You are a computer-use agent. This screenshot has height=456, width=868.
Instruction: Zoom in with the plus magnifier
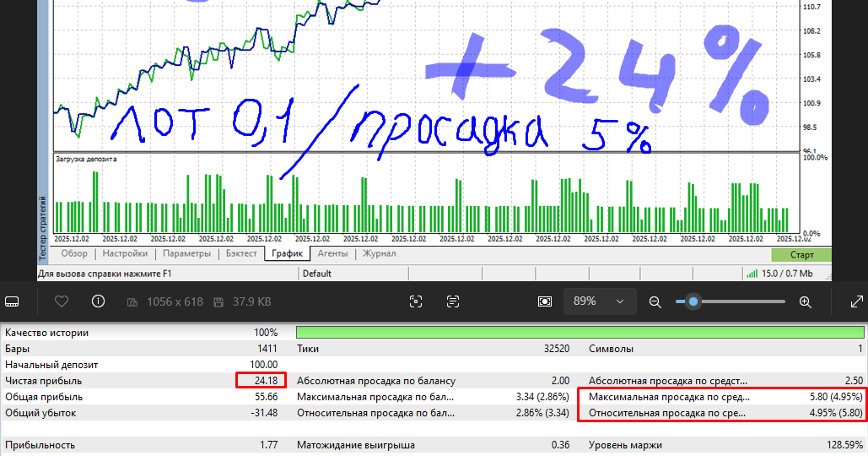[806, 302]
